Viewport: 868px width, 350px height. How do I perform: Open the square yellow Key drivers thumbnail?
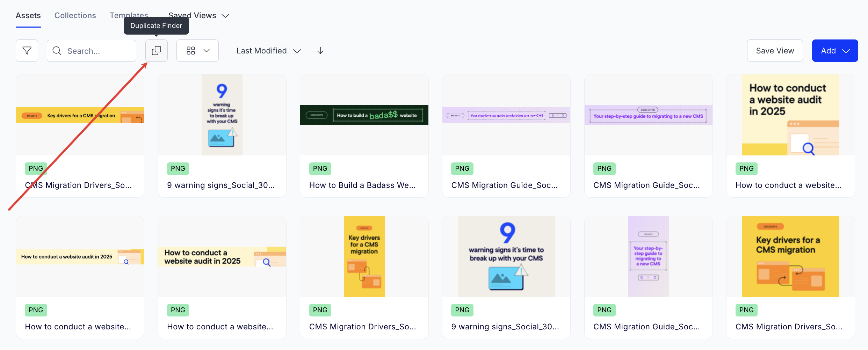790,257
